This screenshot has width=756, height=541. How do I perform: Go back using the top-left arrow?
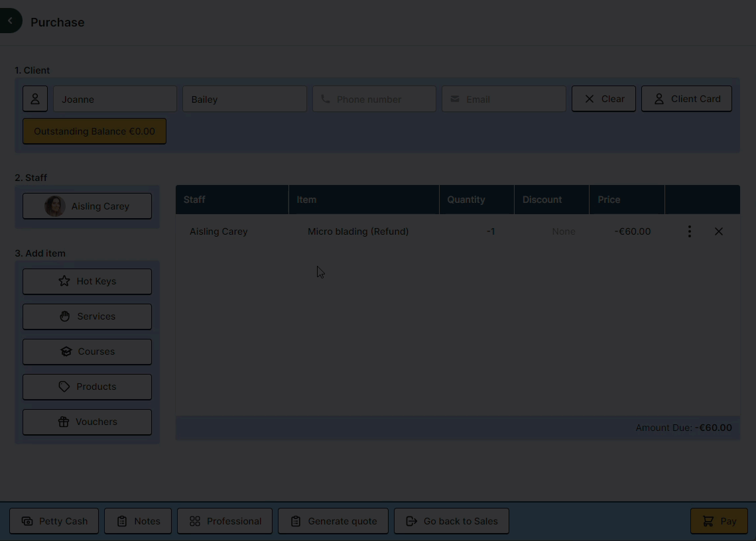tap(10, 21)
